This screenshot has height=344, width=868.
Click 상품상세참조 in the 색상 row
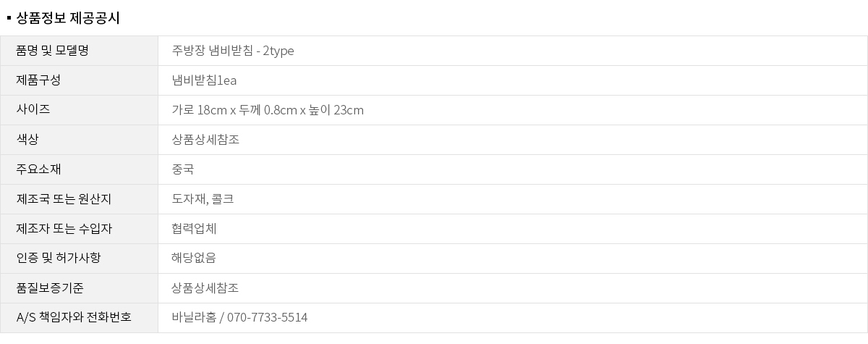coord(205,140)
